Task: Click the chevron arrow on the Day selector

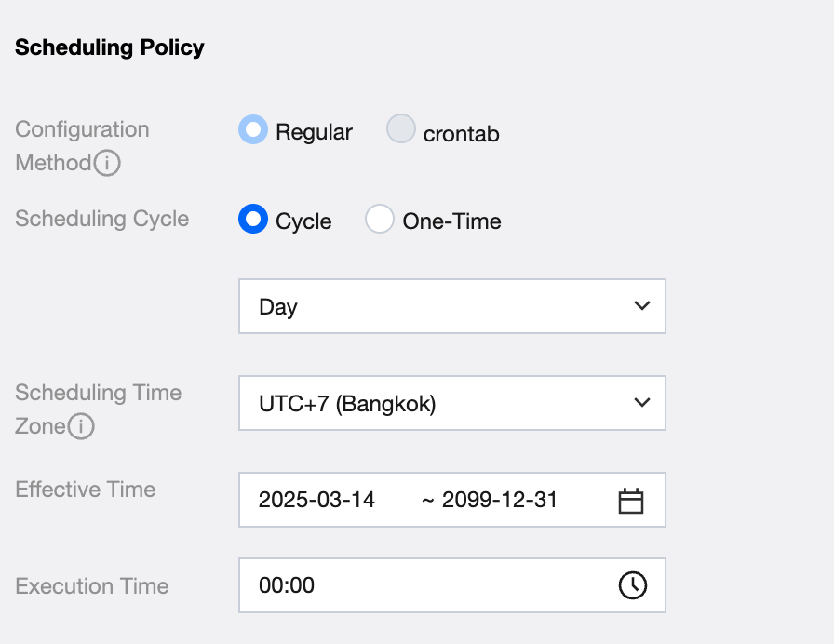Action: pyautogui.click(x=640, y=306)
